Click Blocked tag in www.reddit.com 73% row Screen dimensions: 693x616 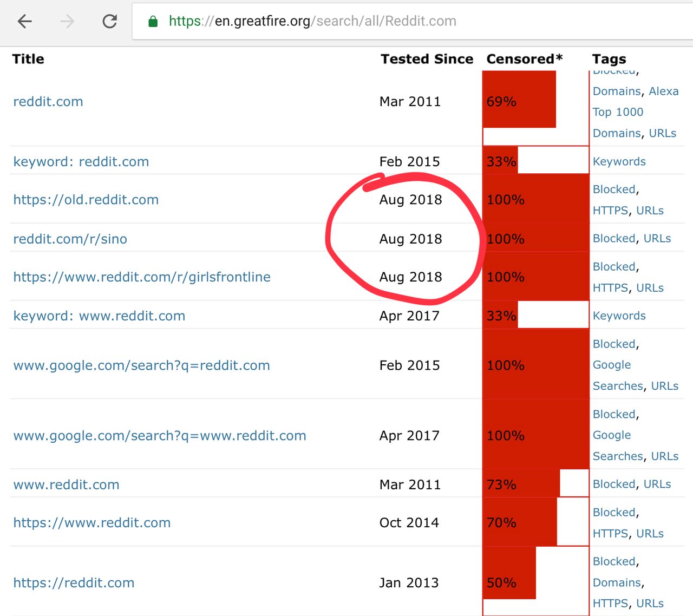click(614, 484)
